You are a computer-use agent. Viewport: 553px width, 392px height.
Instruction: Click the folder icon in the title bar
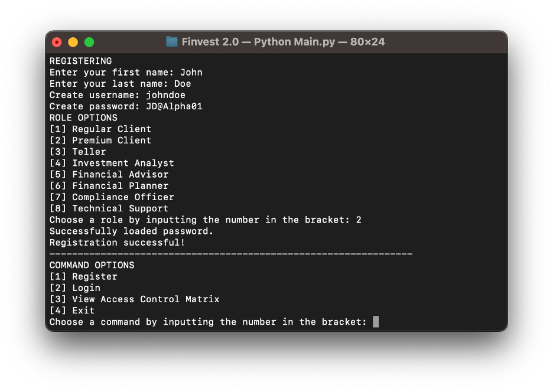[172, 42]
